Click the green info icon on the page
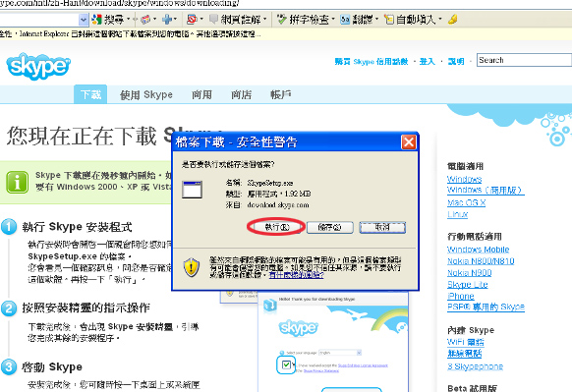The width and height of the screenshot is (572, 392). click(17, 182)
